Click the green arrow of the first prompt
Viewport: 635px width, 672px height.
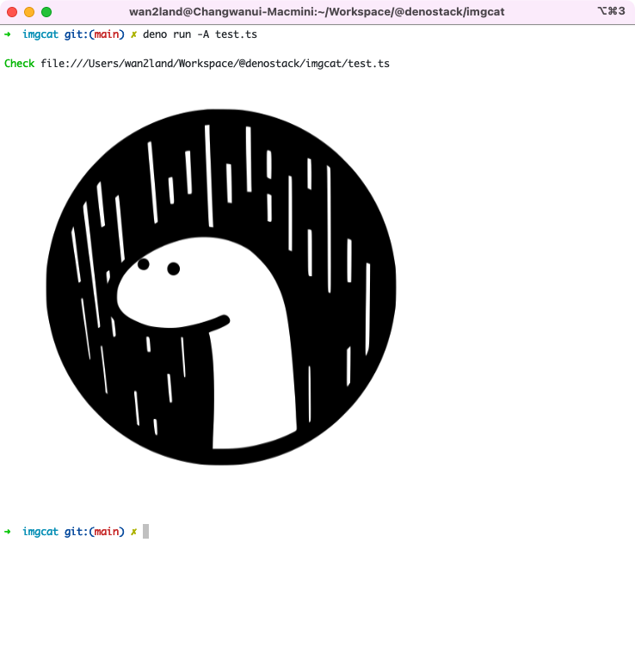point(8,34)
